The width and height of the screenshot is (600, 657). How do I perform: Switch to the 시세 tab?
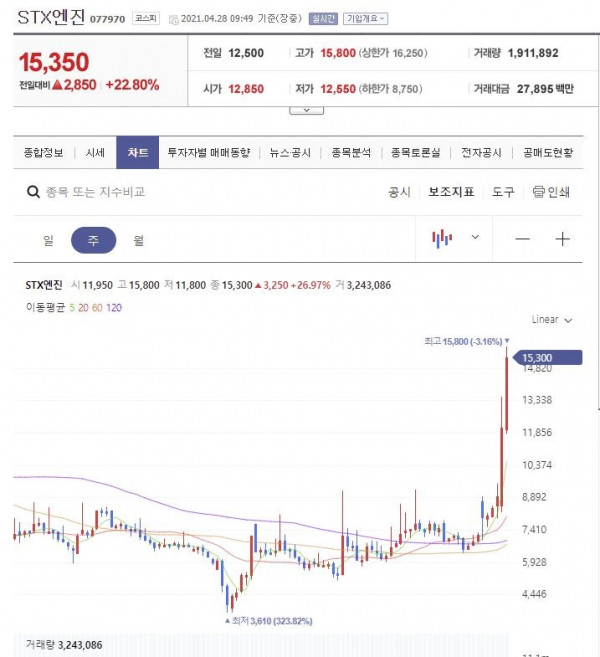[x=95, y=153]
